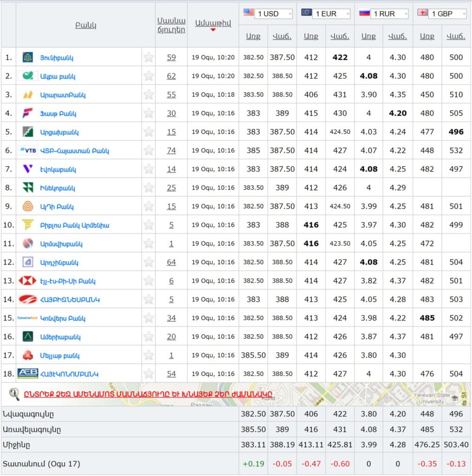The image size is (472, 476).
Task: Click the AEB logo in row 18
Action: 27,374
